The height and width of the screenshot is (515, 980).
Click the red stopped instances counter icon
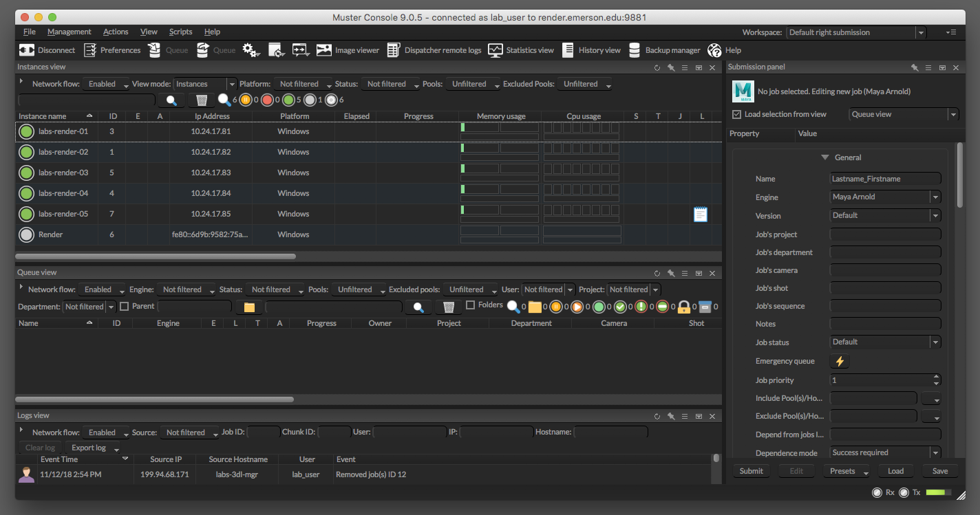point(267,100)
